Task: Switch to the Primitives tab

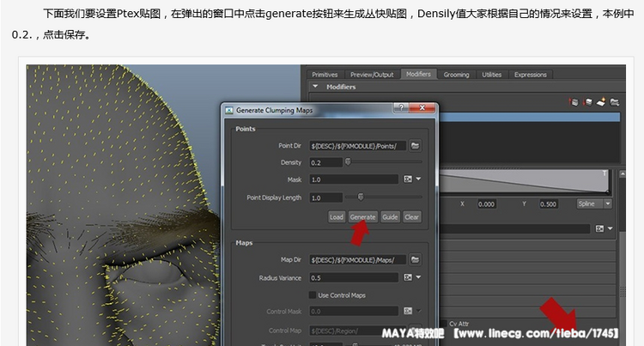Action: coord(325,75)
